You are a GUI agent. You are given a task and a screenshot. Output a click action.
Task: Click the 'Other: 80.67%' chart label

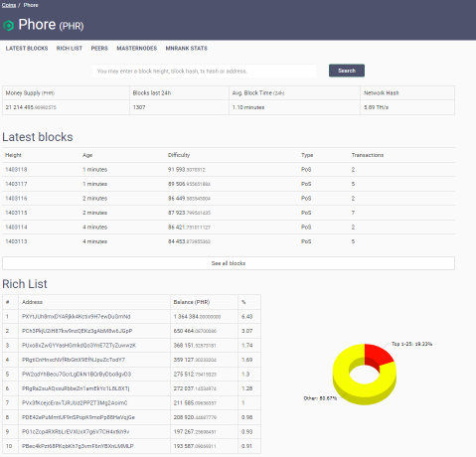pos(320,398)
